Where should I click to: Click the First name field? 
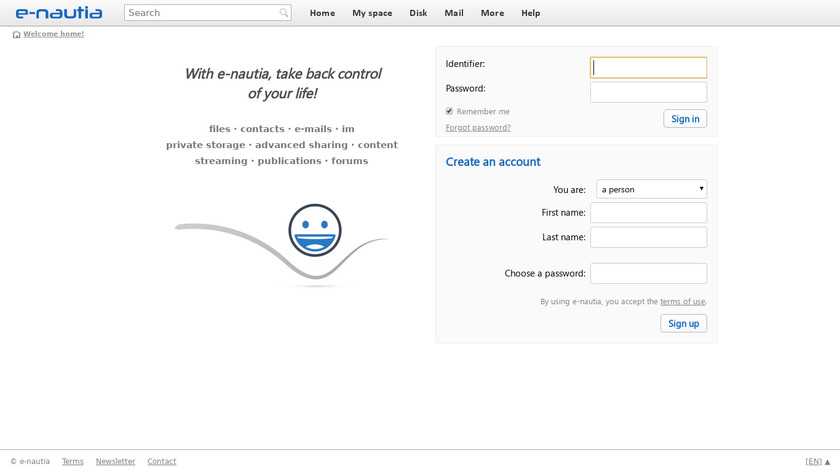pos(648,213)
